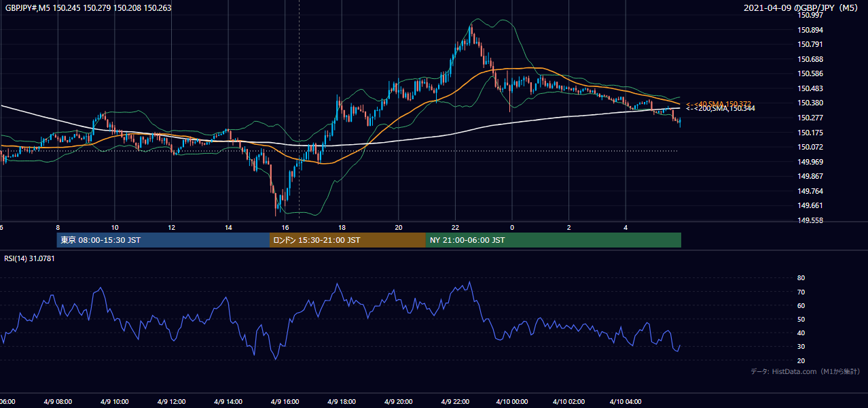This screenshot has width=868, height=408.
Task: Click RSI scale value 40
Action: (x=801, y=333)
